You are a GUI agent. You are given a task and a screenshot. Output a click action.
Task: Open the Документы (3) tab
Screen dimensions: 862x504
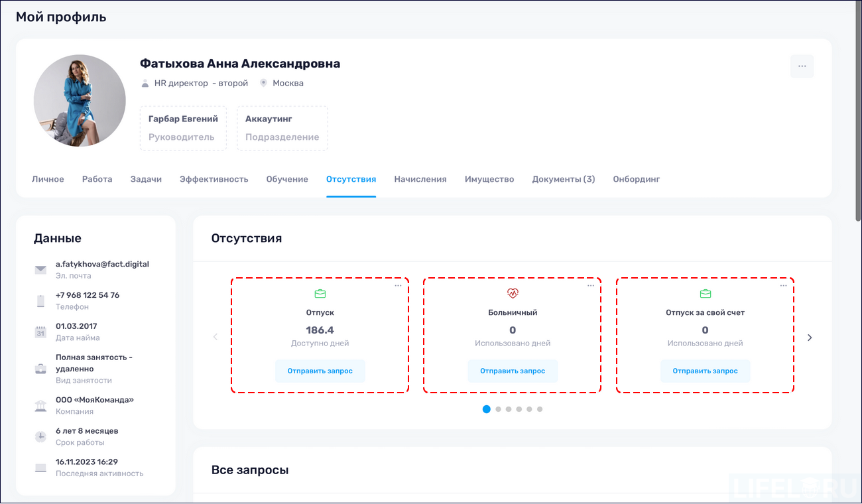click(563, 178)
